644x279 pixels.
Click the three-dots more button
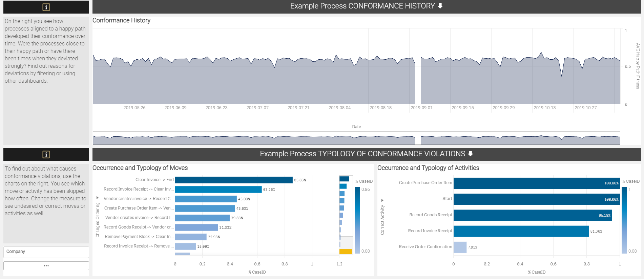coord(46,266)
